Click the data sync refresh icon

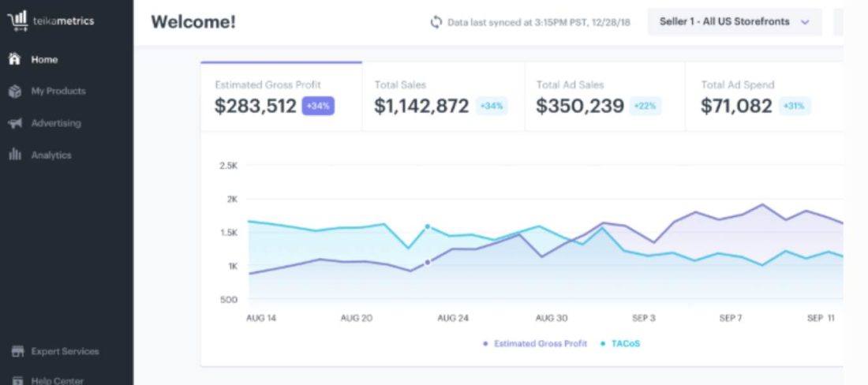tap(436, 22)
